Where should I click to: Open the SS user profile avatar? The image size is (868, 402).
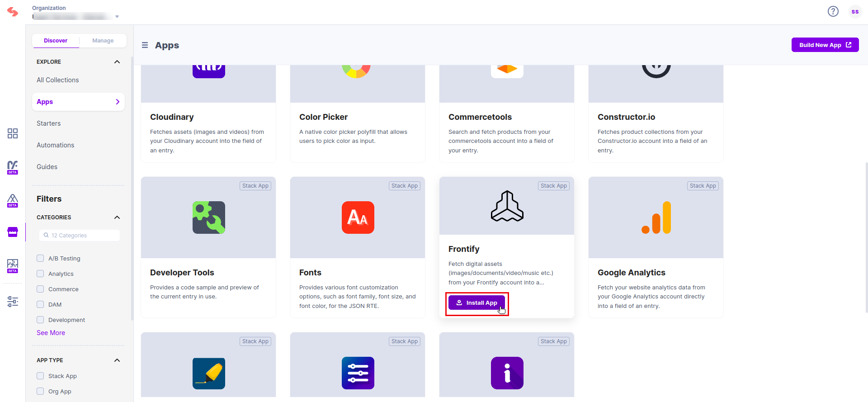point(855,12)
